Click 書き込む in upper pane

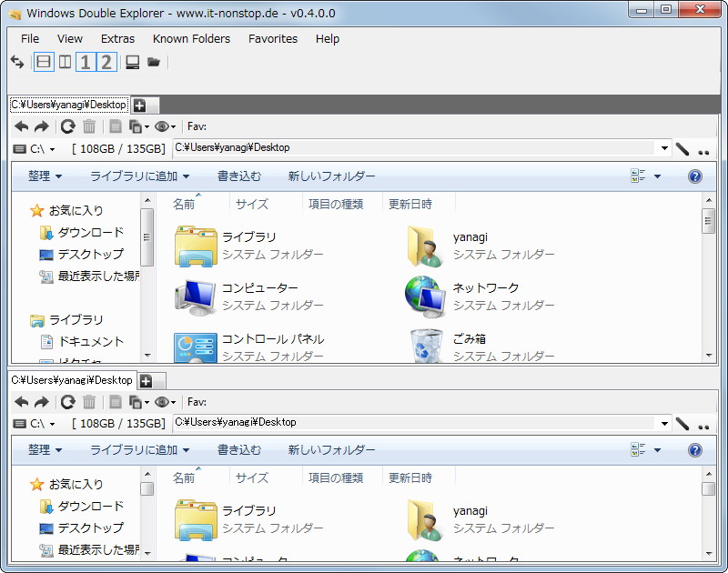(239, 176)
